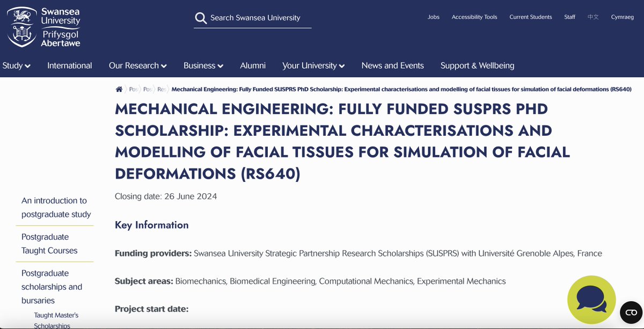The height and width of the screenshot is (329, 644).
Task: Click first 'Pos' breadcrumb link
Action: [134, 89]
